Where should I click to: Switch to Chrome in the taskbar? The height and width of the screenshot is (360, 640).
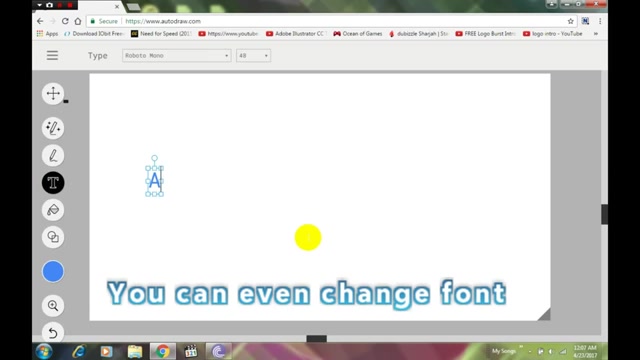(162, 351)
